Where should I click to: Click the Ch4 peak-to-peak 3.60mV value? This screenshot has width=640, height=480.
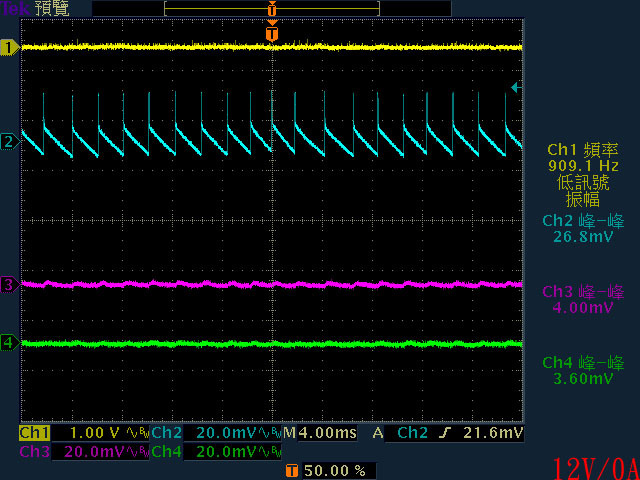[583, 378]
